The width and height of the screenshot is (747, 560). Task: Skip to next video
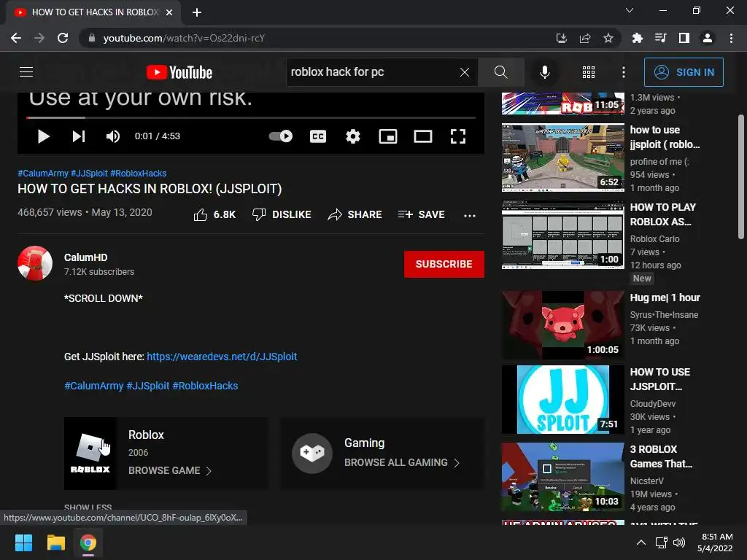(x=79, y=136)
